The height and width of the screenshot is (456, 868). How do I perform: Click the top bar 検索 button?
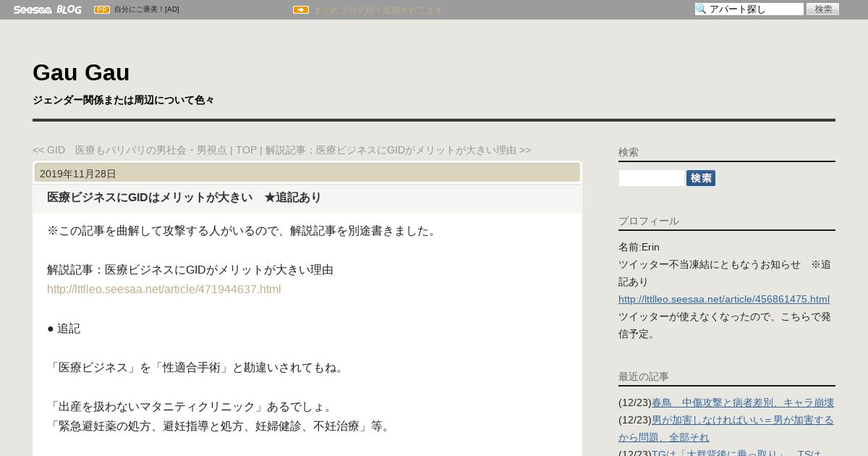(x=822, y=9)
